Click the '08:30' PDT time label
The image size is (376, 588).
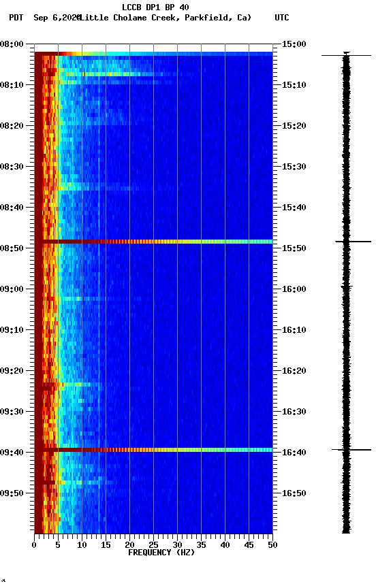point(12,167)
